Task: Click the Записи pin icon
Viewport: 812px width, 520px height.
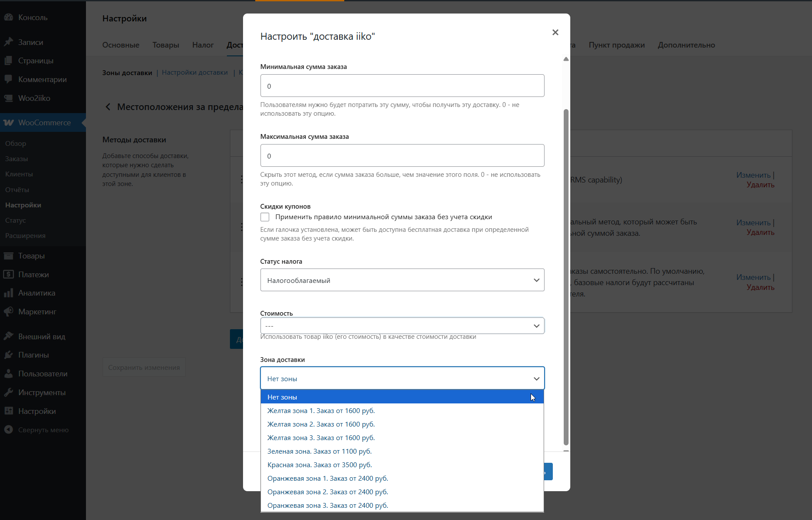Action: click(8, 42)
